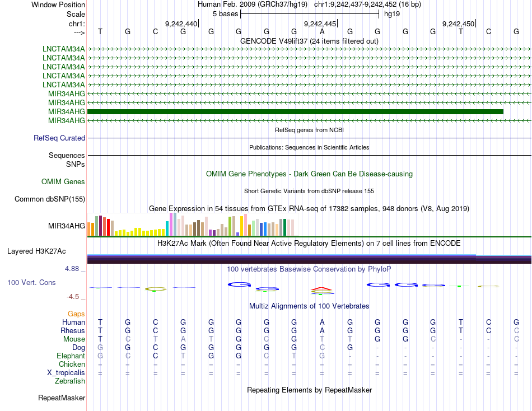Image resolution: width=532 pixels, height=411 pixels.
Task: Open 100 vertebrates Basewise Conservation by PhyloP title
Action: 309,269
